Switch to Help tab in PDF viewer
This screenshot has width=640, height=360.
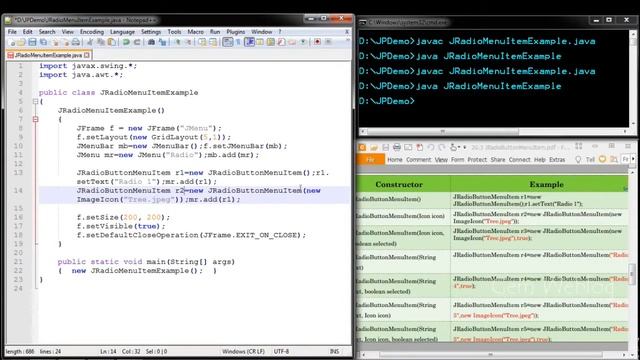[x=540, y=160]
